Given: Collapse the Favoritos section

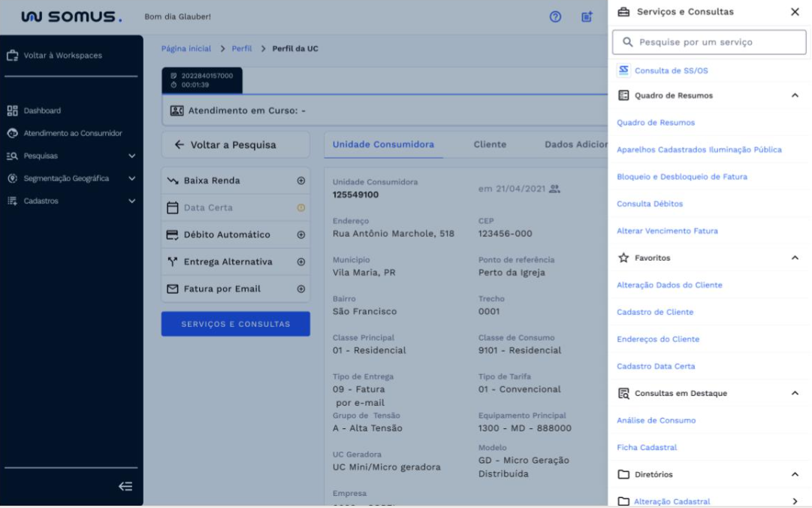Looking at the screenshot, I should (793, 257).
